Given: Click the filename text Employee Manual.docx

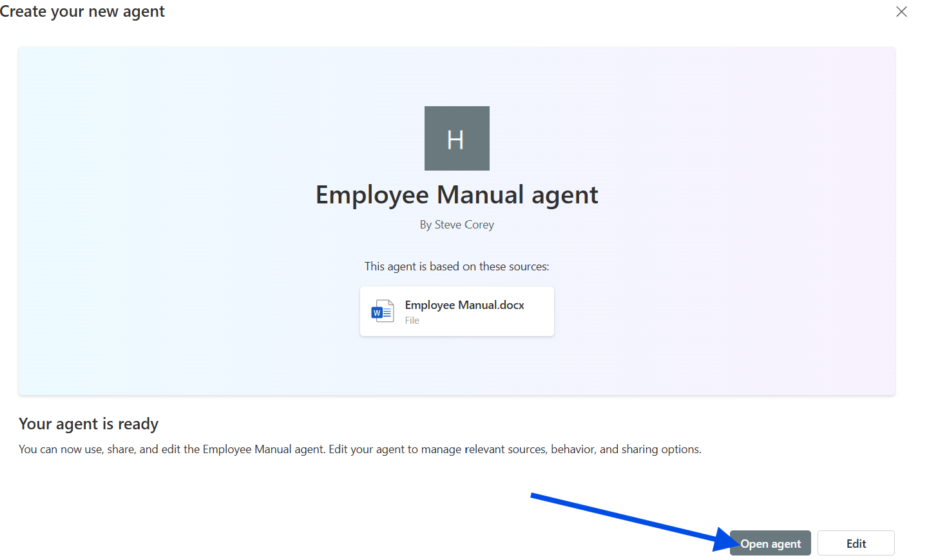Looking at the screenshot, I should coord(464,304).
